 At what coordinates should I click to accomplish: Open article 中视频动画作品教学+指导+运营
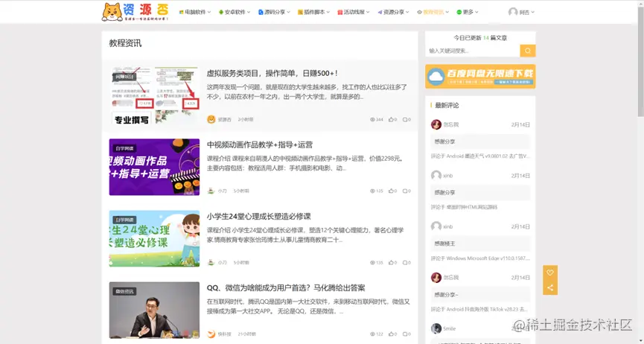(260, 144)
